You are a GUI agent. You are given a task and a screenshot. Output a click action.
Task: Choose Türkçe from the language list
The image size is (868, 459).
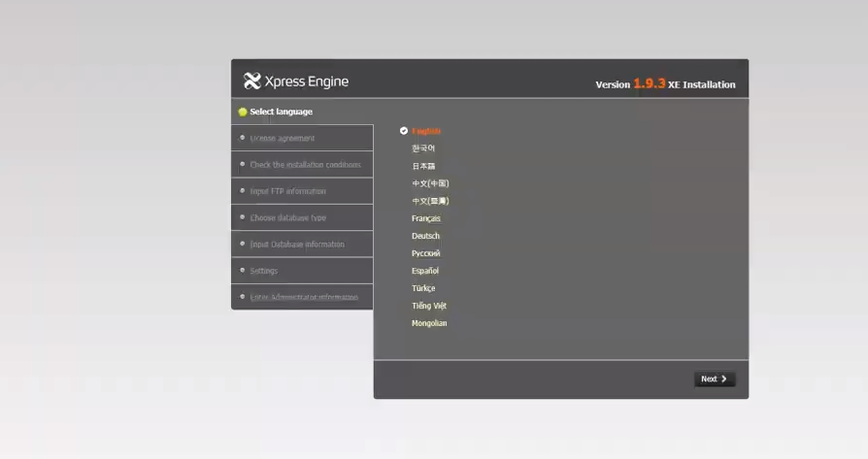pyautogui.click(x=423, y=288)
